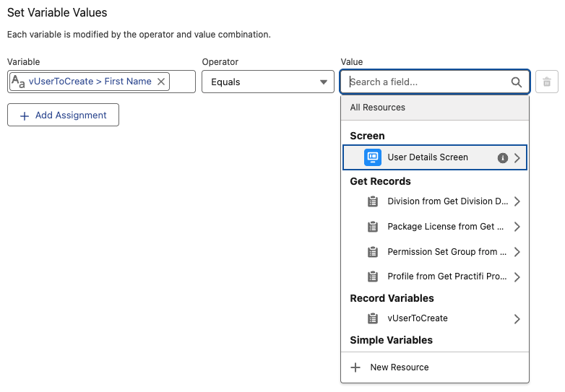
Task: Remove vUserToCreate > First Name pill
Action: (161, 82)
